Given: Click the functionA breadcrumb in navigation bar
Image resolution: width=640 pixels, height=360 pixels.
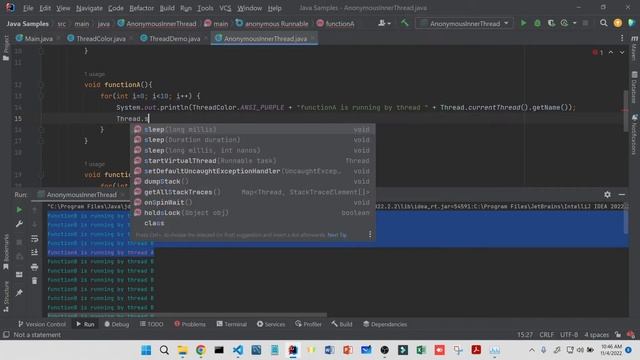Looking at the screenshot, I should tap(336, 24).
